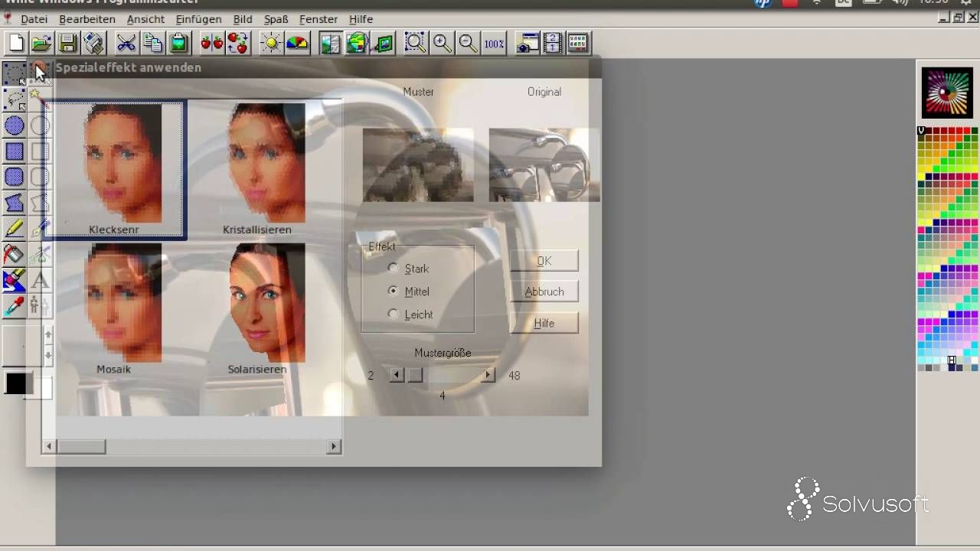Choose the Klecksenr effect thumbnail
Image resolution: width=980 pixels, height=551 pixels.
(115, 170)
